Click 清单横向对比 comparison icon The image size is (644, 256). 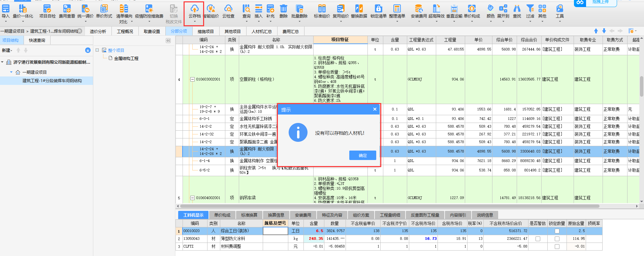point(124,8)
